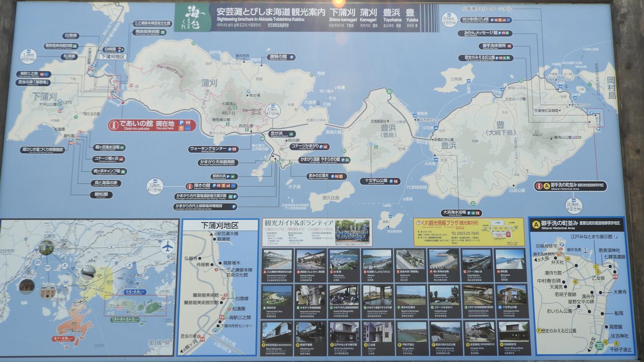The width and height of the screenshot is (644, 362).
Task: Click the であいの館 現在地 red label
Action: pyautogui.click(x=152, y=125)
